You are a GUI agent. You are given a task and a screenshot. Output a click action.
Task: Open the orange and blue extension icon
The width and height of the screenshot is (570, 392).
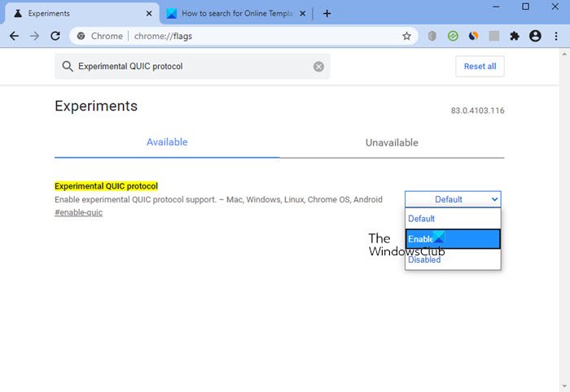(473, 36)
